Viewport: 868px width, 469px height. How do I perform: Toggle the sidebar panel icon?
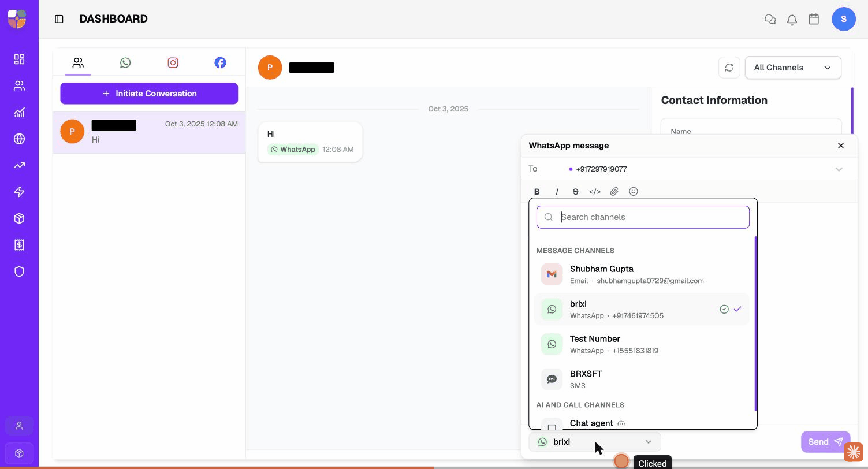[x=59, y=19]
